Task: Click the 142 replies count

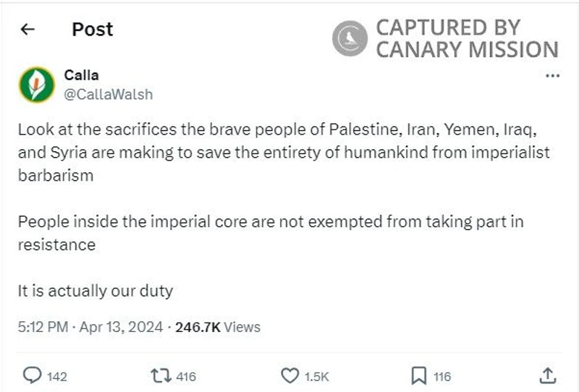Action: click(x=56, y=376)
